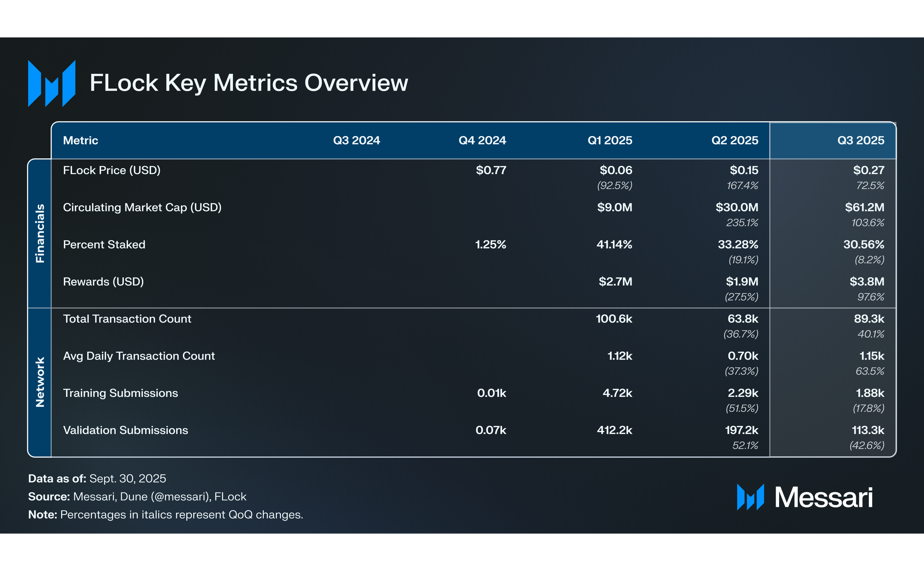
Task: Click the $61.2M market cap value
Action: (x=864, y=207)
